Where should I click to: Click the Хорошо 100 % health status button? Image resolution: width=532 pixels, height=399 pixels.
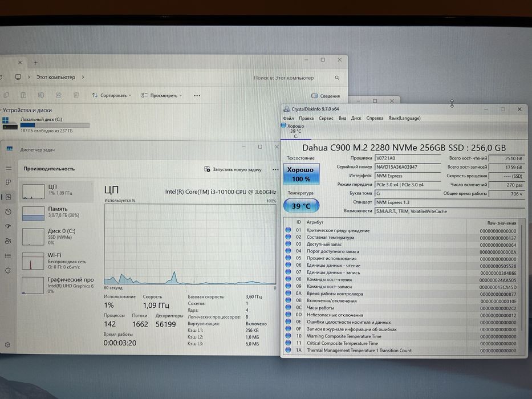301,174
